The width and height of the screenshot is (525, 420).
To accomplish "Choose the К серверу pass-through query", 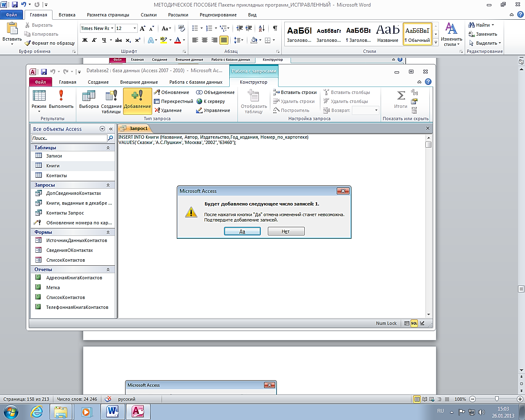I will [211, 101].
